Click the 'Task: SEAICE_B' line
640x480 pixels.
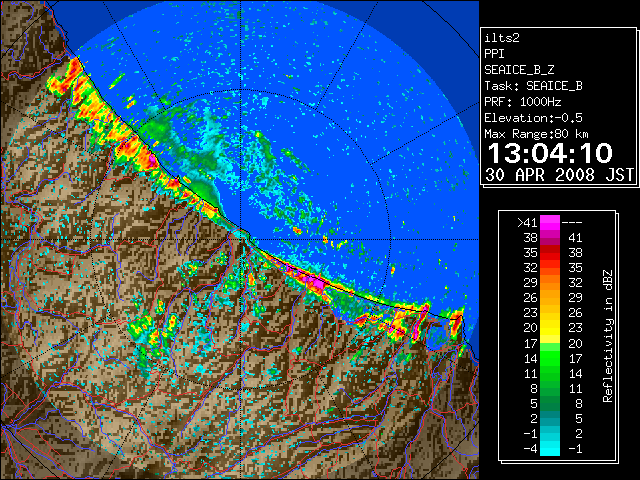click(x=533, y=86)
